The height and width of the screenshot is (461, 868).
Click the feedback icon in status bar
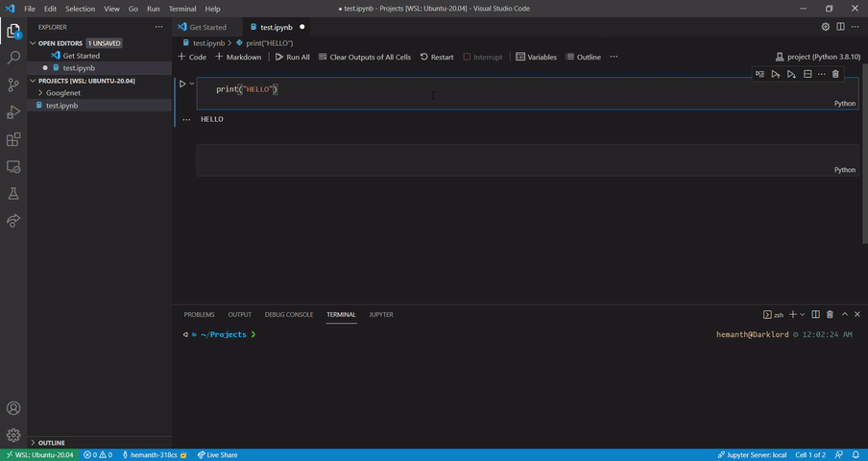[x=840, y=455]
